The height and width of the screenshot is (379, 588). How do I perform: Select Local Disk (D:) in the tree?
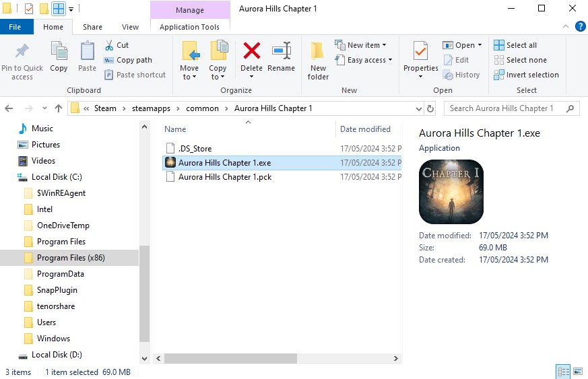pyautogui.click(x=57, y=355)
